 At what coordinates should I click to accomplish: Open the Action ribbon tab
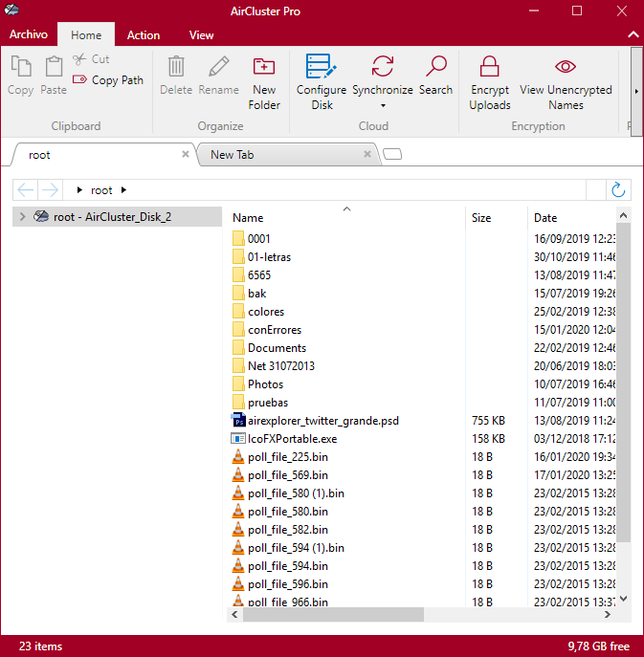point(144,35)
